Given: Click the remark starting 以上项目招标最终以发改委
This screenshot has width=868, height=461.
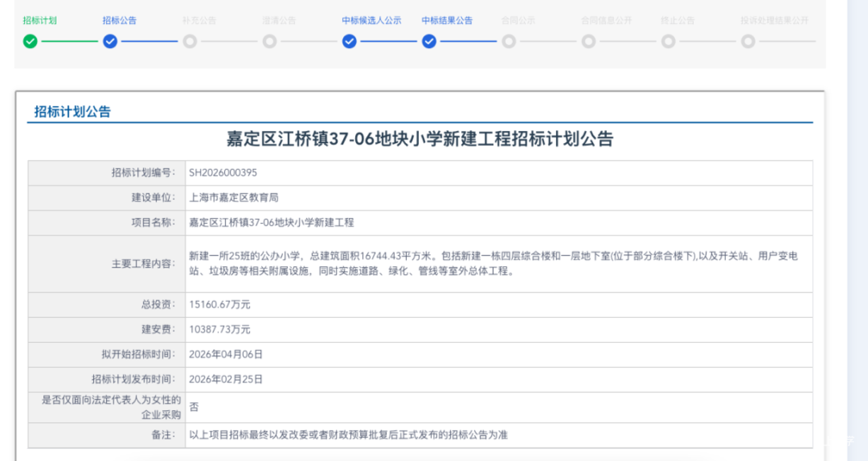Looking at the screenshot, I should 349,435.
